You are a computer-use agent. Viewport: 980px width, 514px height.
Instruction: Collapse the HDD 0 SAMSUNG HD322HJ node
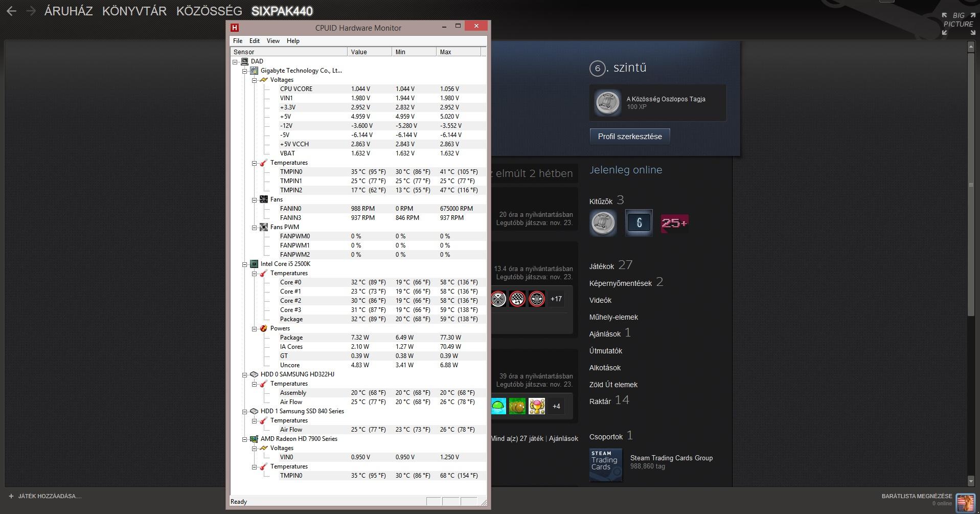[245, 374]
